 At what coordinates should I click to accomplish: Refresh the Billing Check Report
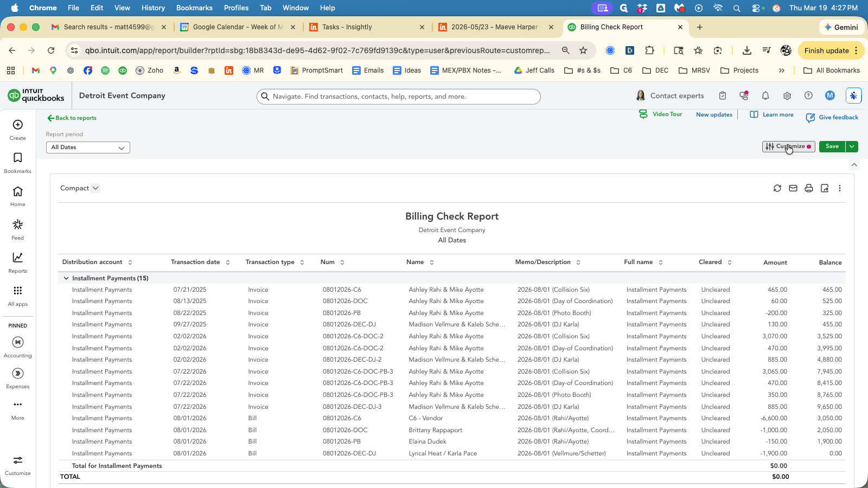777,188
